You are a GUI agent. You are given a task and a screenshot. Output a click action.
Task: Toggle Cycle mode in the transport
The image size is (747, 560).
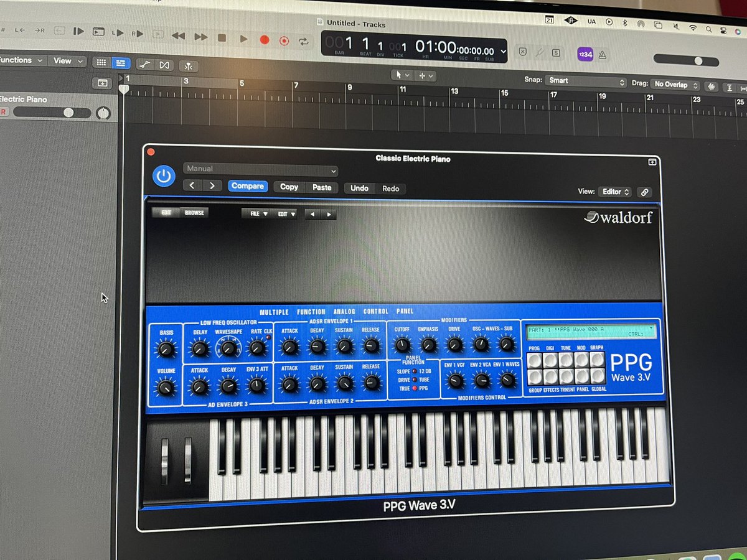coord(304,42)
